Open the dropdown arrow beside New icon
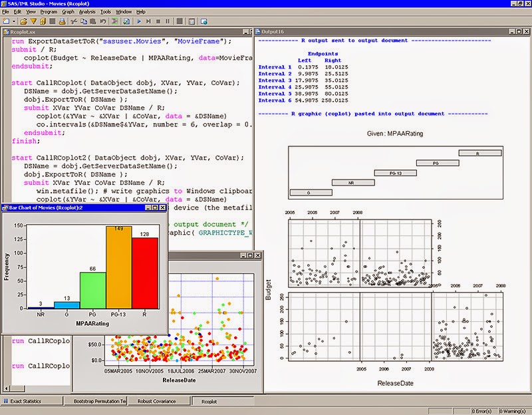 (x=14, y=21)
